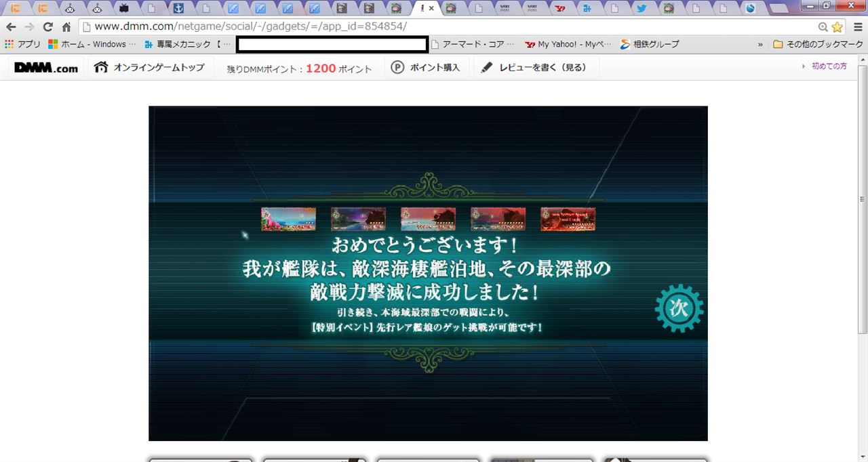The height and width of the screenshot is (462, 868).
Task: Click the scrollbar up arrow
Action: (x=863, y=60)
